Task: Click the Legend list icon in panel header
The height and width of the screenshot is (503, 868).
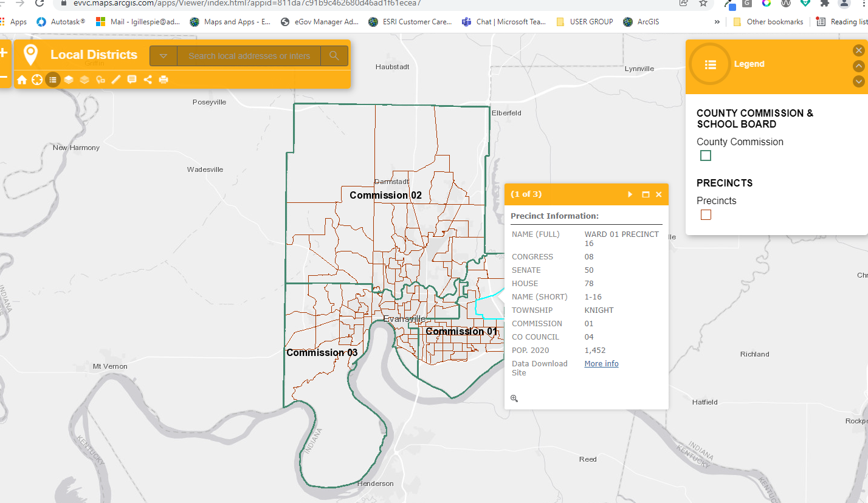Action: pyautogui.click(x=710, y=64)
